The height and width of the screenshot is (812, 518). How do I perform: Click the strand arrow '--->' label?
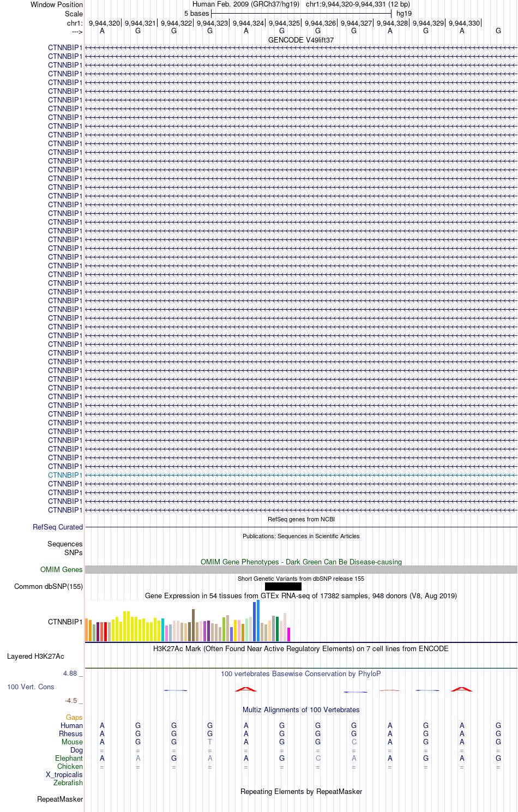click(x=77, y=32)
